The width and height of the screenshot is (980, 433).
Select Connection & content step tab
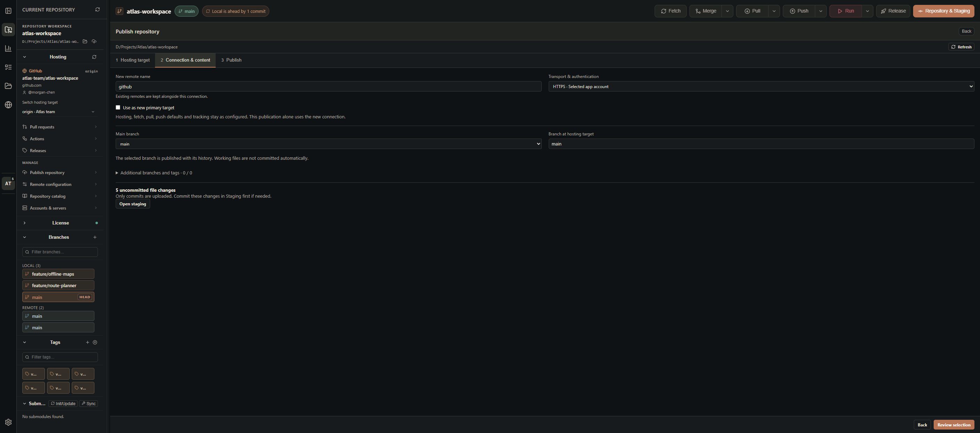[x=185, y=60]
